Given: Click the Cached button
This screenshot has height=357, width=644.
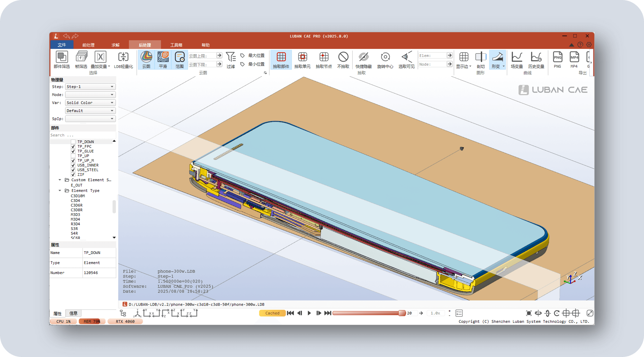Looking at the screenshot, I should [272, 313].
